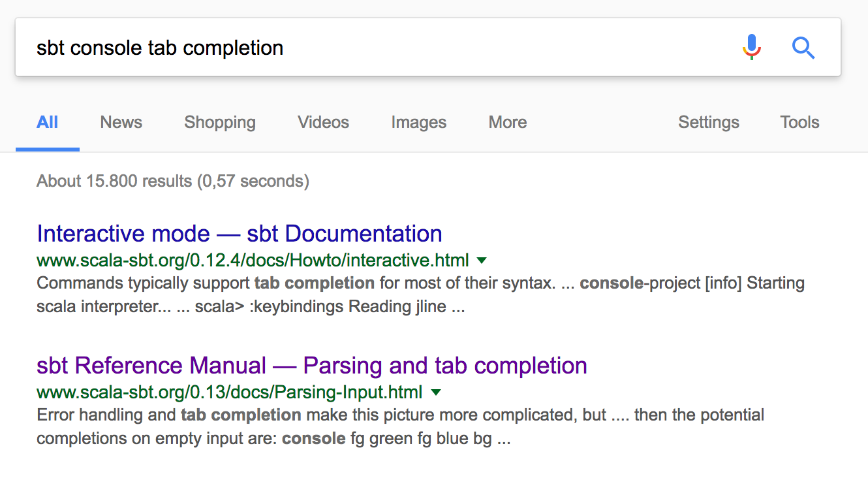Viewport: 868px width, 478px height.
Task: Click the results count text area
Action: coord(172,181)
